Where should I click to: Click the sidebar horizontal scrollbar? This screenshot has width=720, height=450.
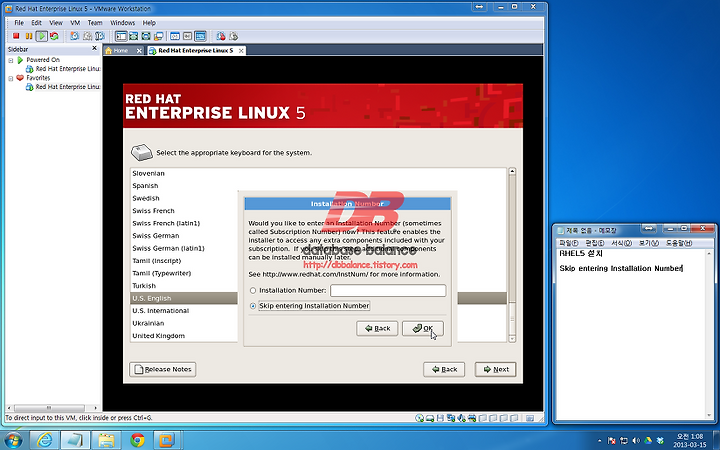[49, 408]
